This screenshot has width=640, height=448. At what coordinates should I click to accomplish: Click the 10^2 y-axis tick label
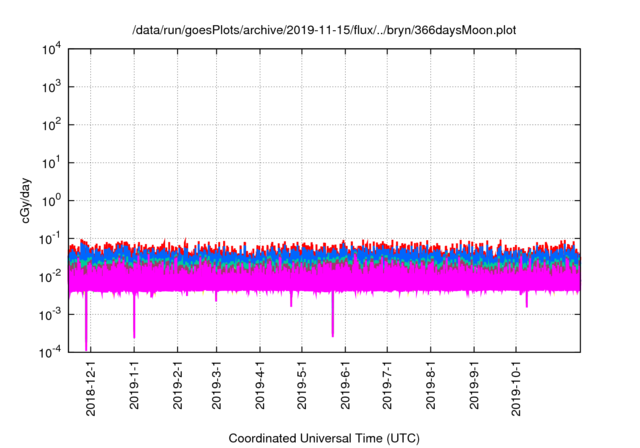click(x=53, y=125)
